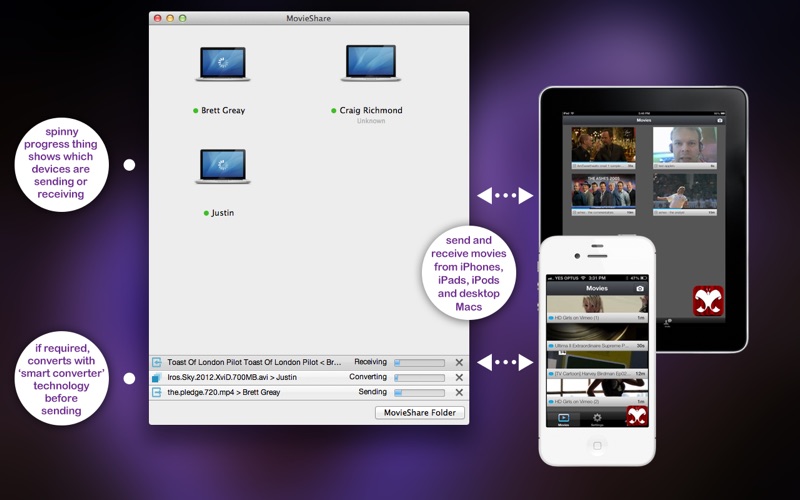The width and height of the screenshot is (800, 500).
Task: Select the Iros.Sky.2012.XviD.700MB.avi > Justin entry
Action: [x=232, y=378]
